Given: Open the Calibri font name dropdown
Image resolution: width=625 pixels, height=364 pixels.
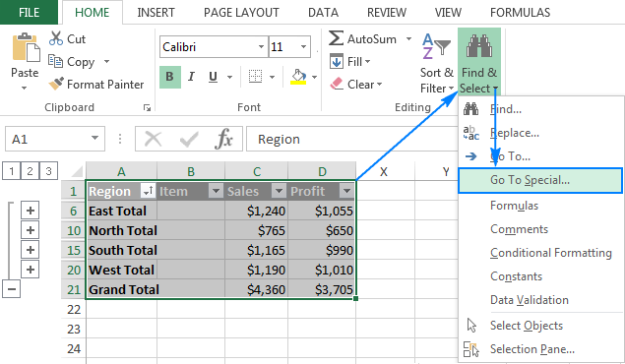Looking at the screenshot, I should (x=261, y=47).
